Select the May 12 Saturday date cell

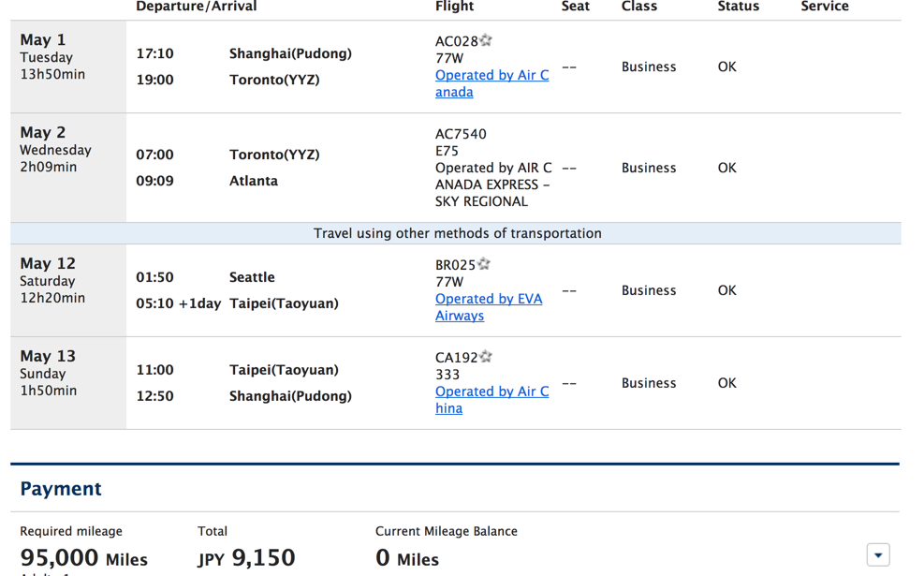tap(68, 290)
